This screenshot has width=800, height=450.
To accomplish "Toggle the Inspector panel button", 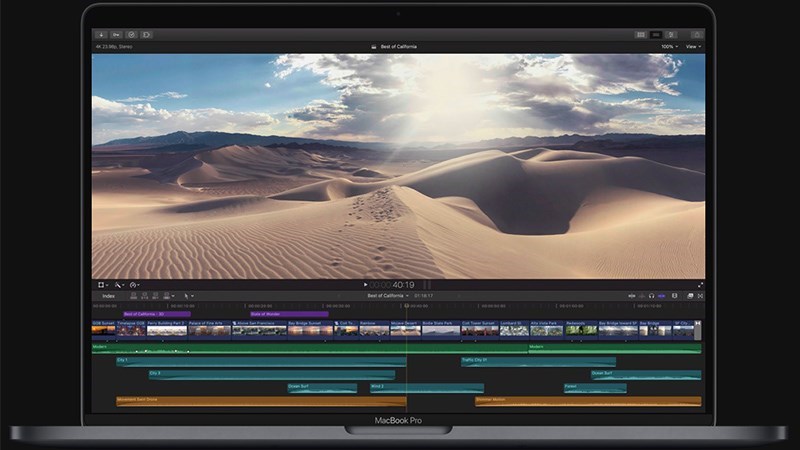I will [671, 35].
